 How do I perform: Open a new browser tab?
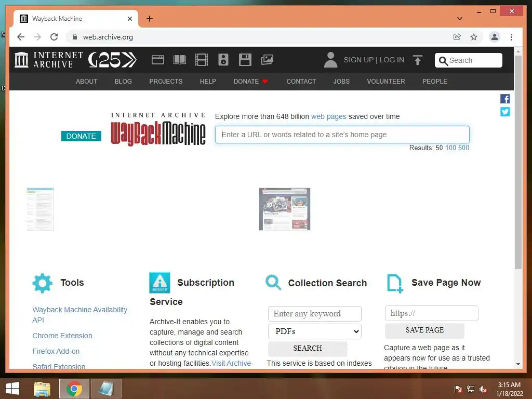click(x=150, y=19)
